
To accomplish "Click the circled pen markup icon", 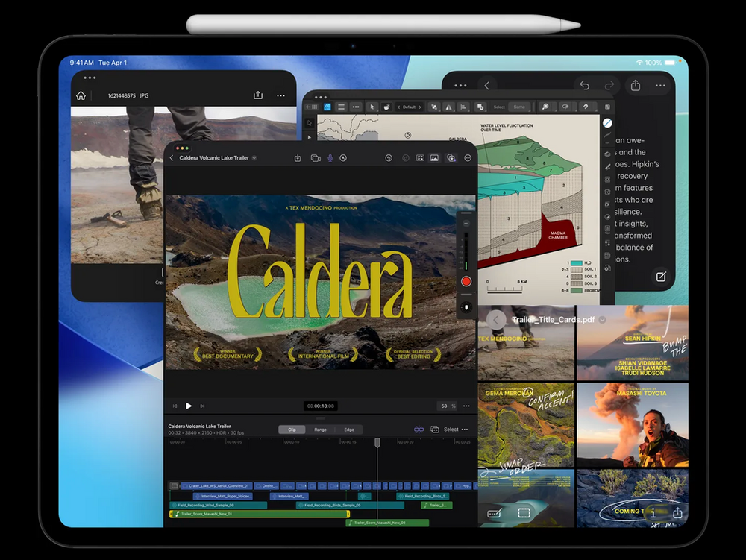I will (343, 158).
